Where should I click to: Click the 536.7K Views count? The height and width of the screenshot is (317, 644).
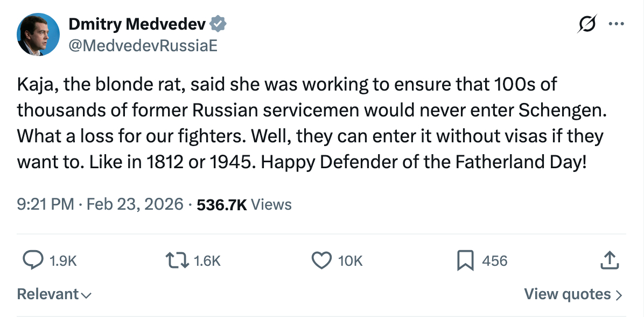pyautogui.click(x=244, y=204)
